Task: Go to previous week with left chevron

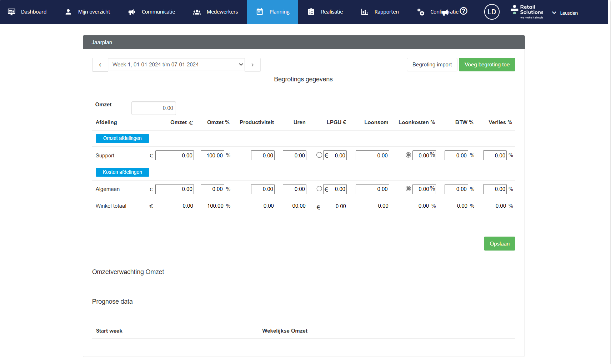Action: pyautogui.click(x=100, y=65)
